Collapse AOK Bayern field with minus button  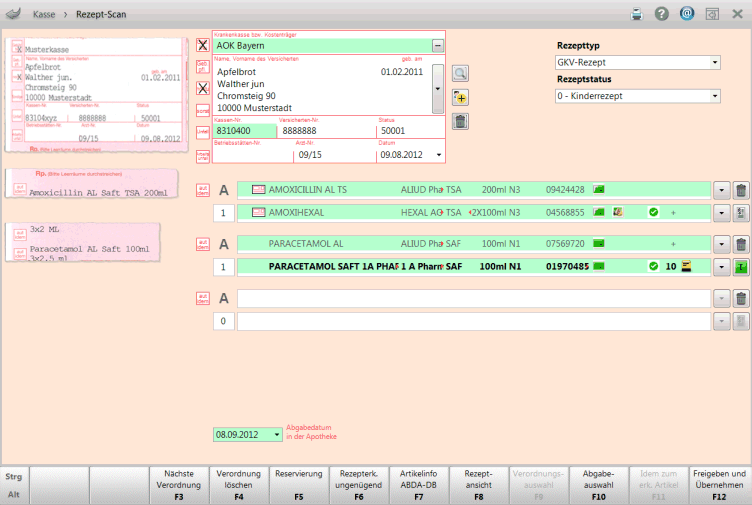coord(438,46)
